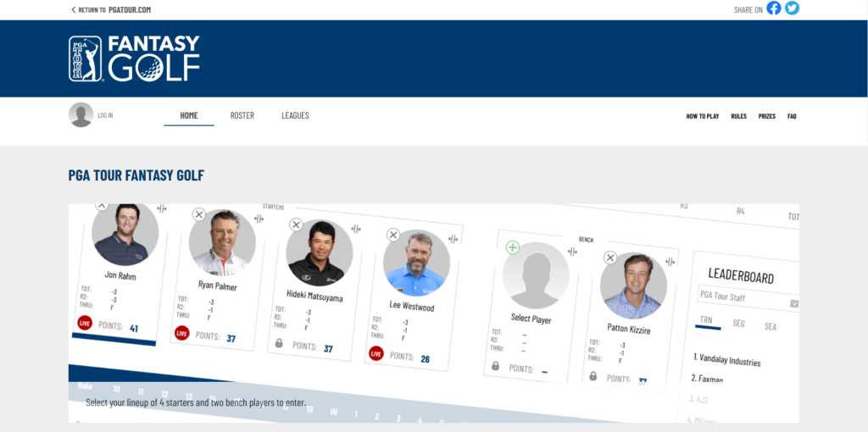Click the Log In link
Viewport: 868px width, 432px height.
point(105,115)
